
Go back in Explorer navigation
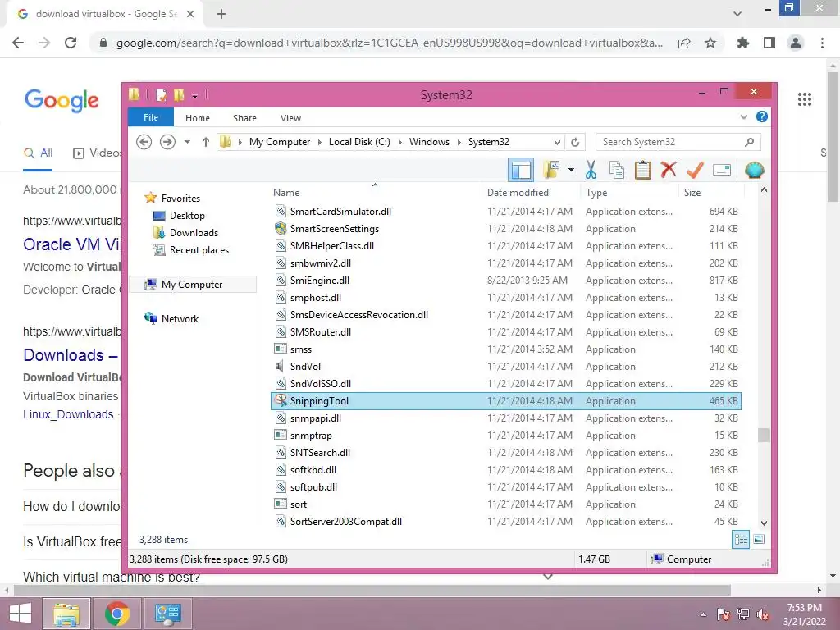[x=144, y=142]
